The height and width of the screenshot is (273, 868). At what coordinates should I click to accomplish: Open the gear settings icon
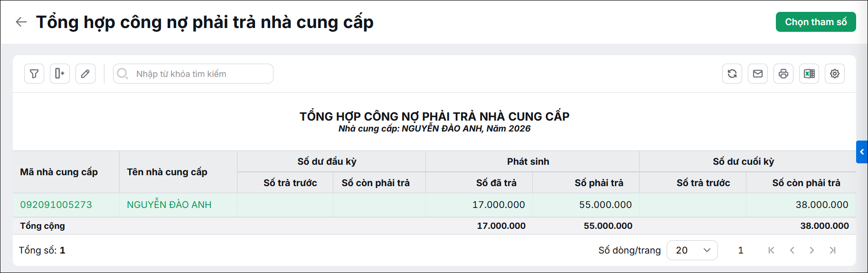click(835, 74)
